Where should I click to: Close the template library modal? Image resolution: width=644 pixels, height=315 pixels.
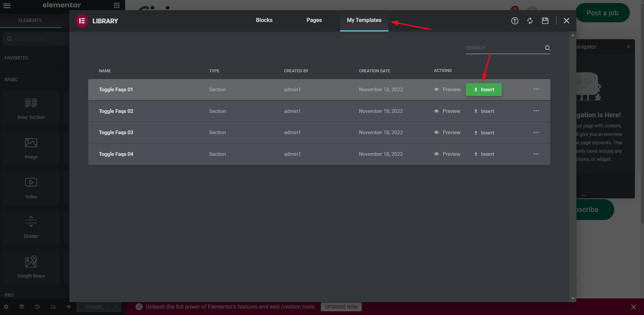click(566, 21)
